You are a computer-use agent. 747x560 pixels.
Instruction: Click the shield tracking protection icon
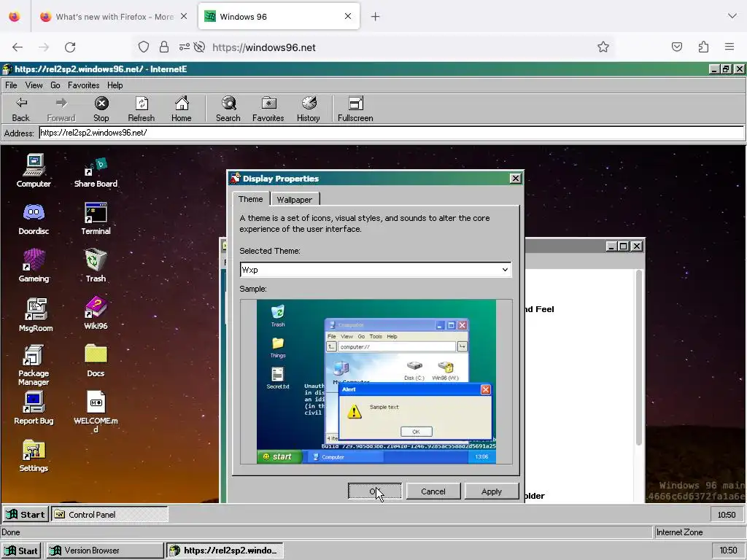[x=144, y=47]
